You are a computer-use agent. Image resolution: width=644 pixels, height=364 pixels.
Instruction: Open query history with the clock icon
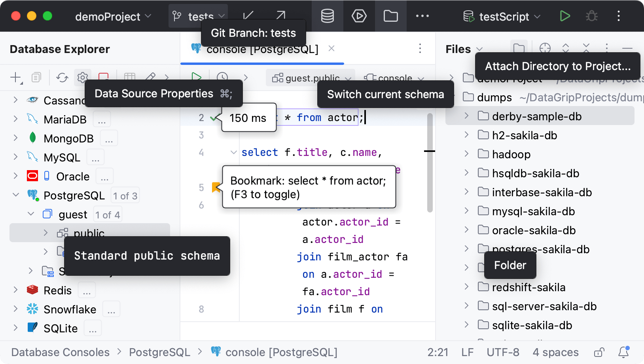coord(222,77)
